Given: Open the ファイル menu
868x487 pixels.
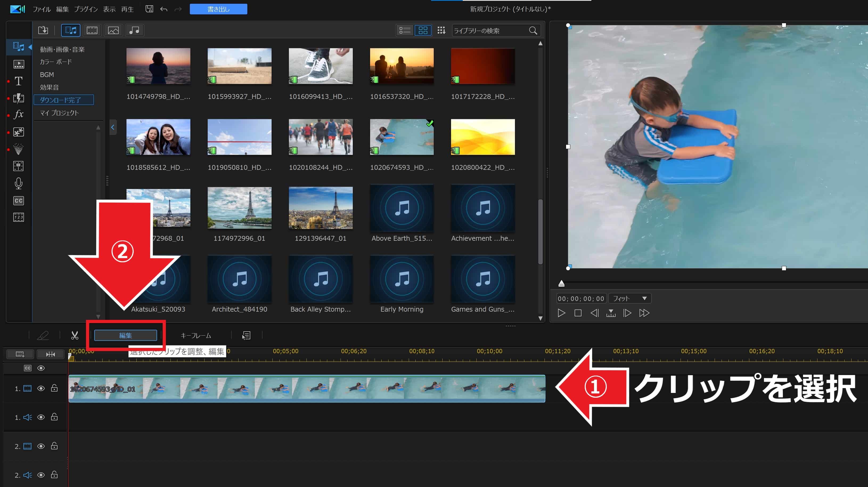Looking at the screenshot, I should click(42, 9).
